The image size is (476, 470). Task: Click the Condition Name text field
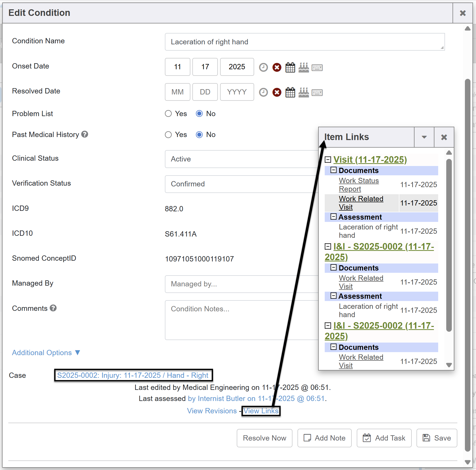[x=305, y=42]
